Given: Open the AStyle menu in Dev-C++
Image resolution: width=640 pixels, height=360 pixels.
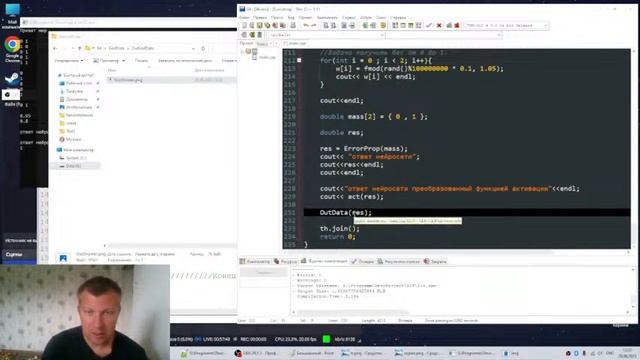Looking at the screenshot, I should pyautogui.click(x=366, y=18).
